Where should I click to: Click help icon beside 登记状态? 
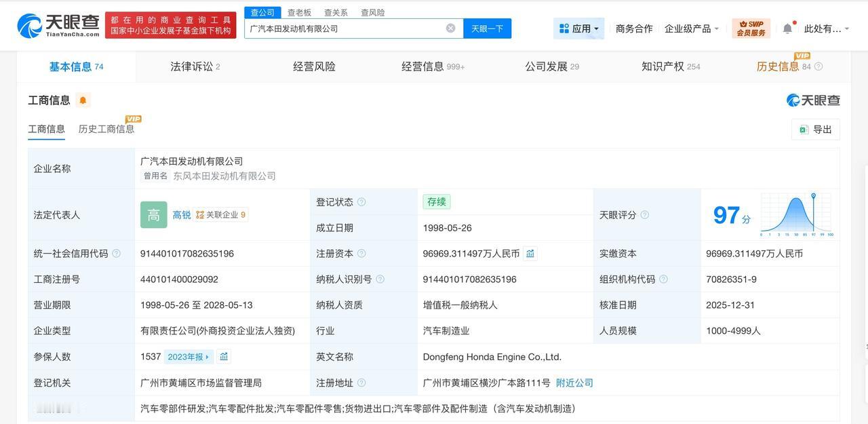click(361, 202)
